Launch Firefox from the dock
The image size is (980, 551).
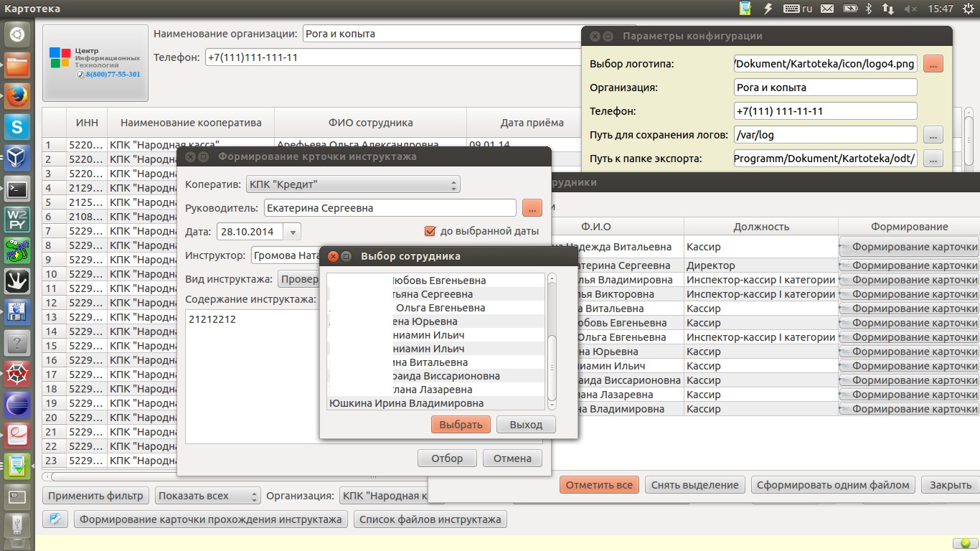[x=17, y=96]
